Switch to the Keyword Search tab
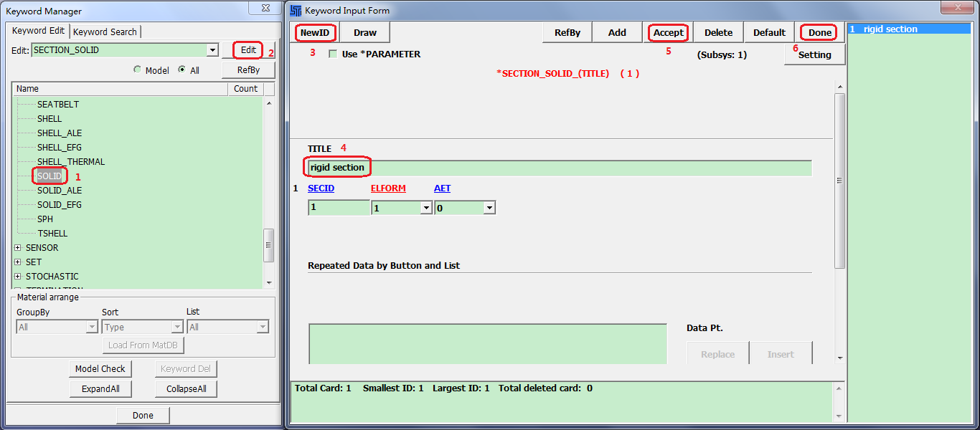This screenshot has width=980, height=430. (x=105, y=32)
